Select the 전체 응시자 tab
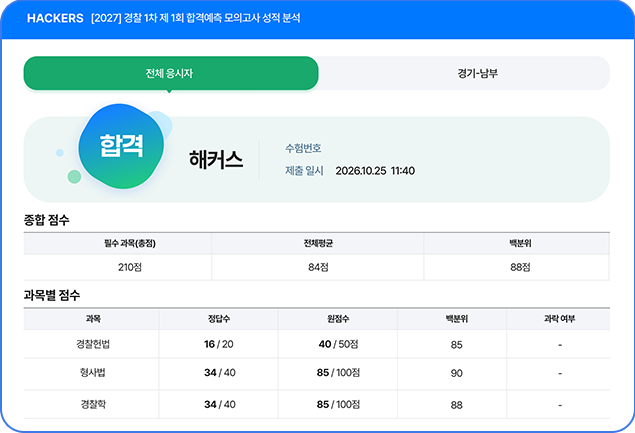The height and width of the screenshot is (433, 635). click(171, 73)
